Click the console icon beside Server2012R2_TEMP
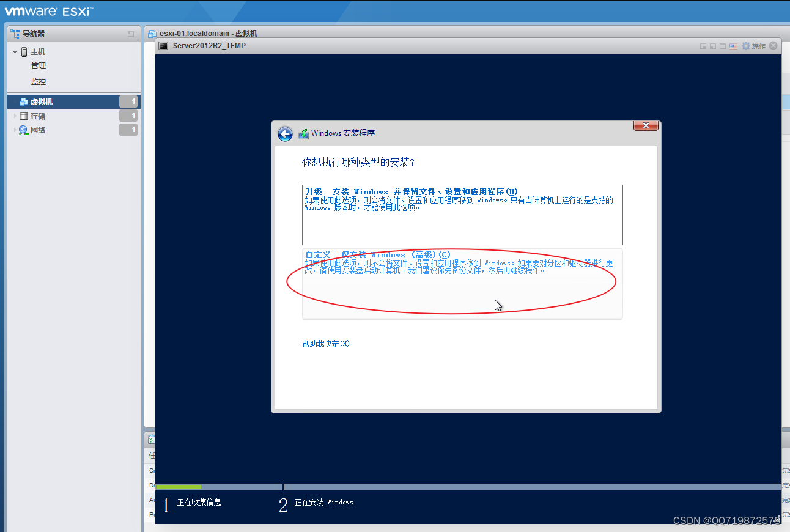This screenshot has height=532, width=790. (x=164, y=46)
